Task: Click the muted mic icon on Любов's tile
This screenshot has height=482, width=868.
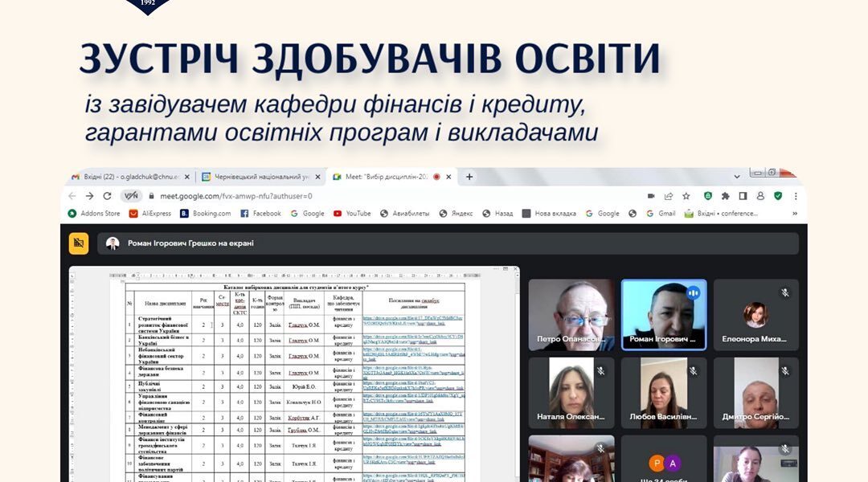Action: click(693, 371)
